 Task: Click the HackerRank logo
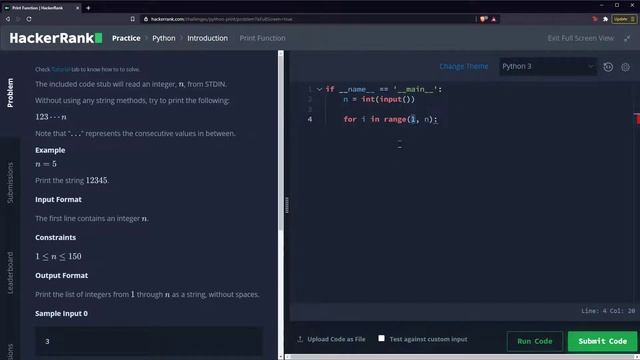coord(56,38)
